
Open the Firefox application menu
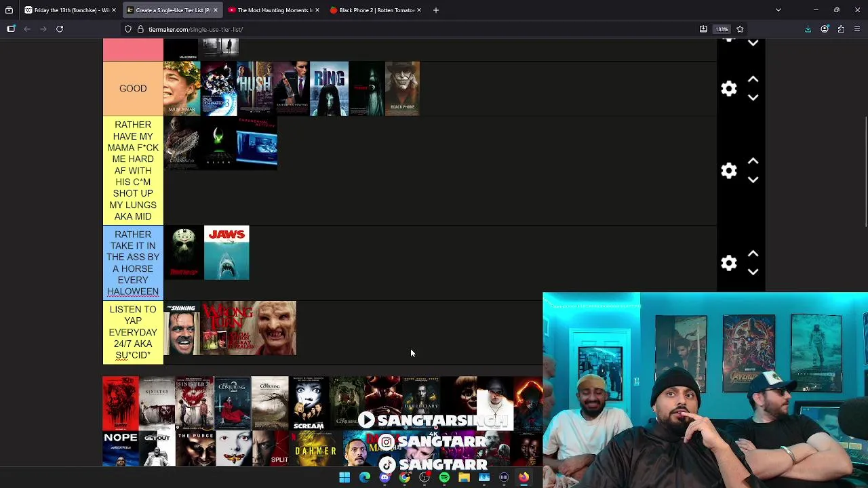click(857, 29)
